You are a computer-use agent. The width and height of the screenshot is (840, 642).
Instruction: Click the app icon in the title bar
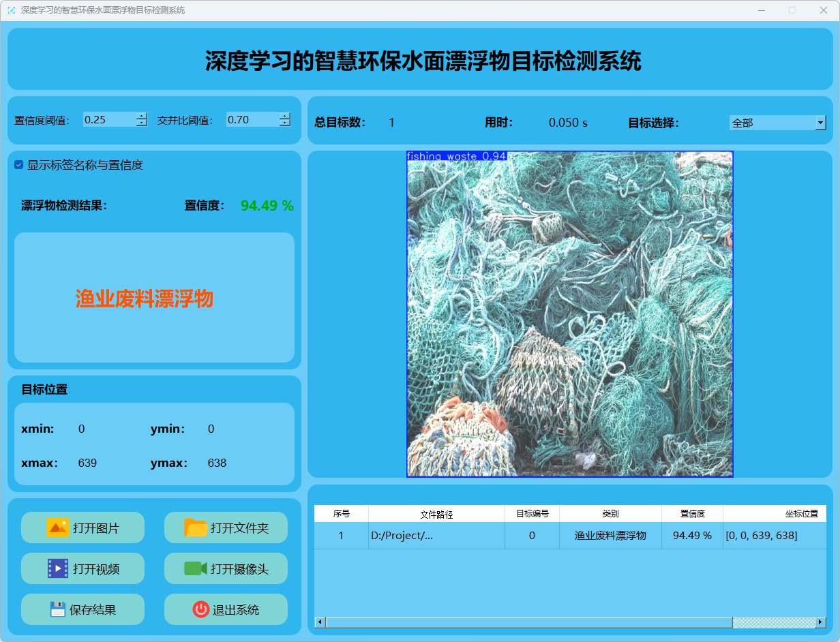pyautogui.click(x=11, y=10)
